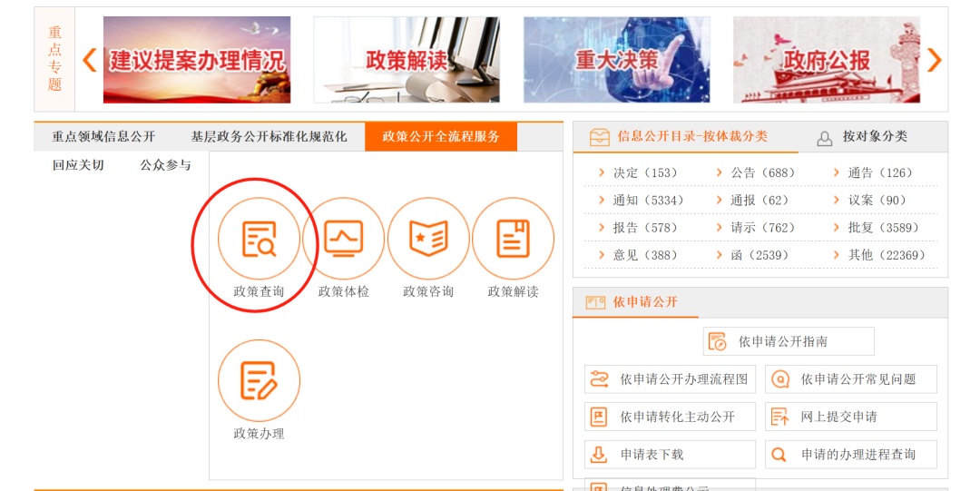Click the magnifier icon in 申请的办理进程查询
The image size is (980, 491).
tap(779, 454)
